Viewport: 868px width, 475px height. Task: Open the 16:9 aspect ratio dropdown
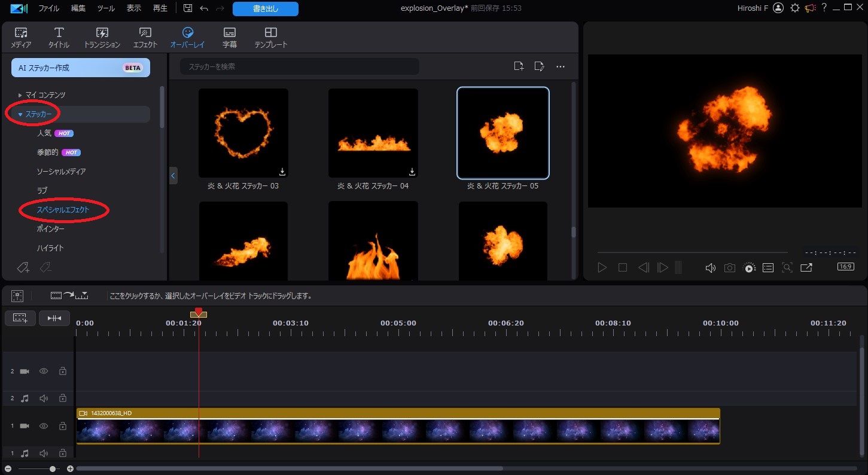click(x=845, y=267)
